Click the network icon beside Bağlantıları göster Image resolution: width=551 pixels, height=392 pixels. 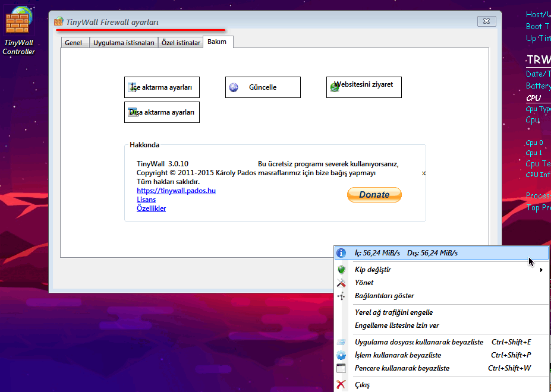point(341,296)
